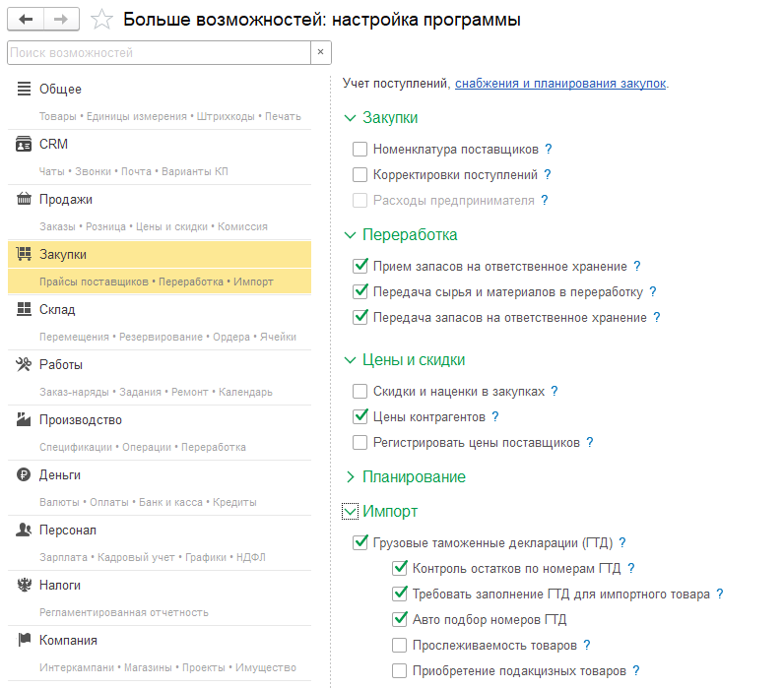Click the Склад section icon
Viewport: 784px width, 688px height.
click(25, 309)
